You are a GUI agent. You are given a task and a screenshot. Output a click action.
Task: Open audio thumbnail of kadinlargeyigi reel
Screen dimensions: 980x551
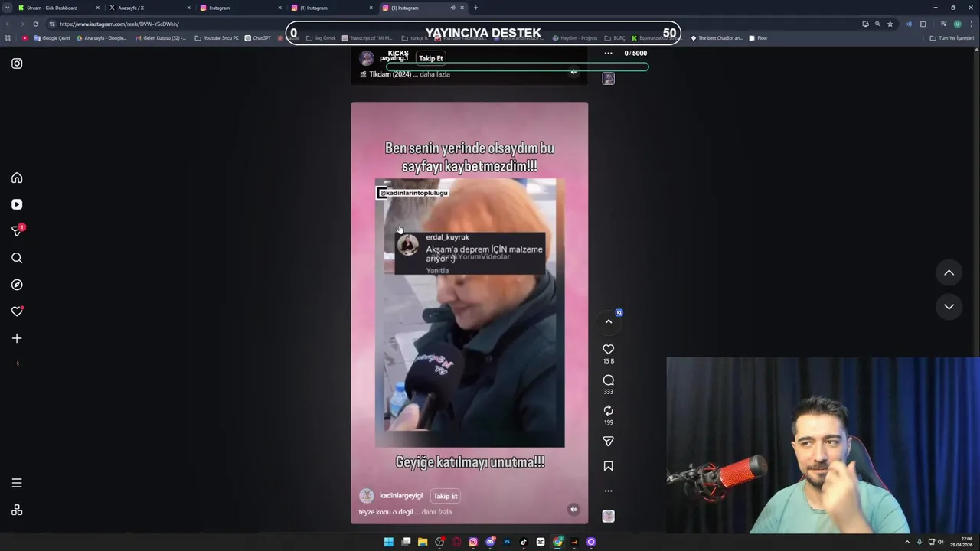click(x=609, y=517)
